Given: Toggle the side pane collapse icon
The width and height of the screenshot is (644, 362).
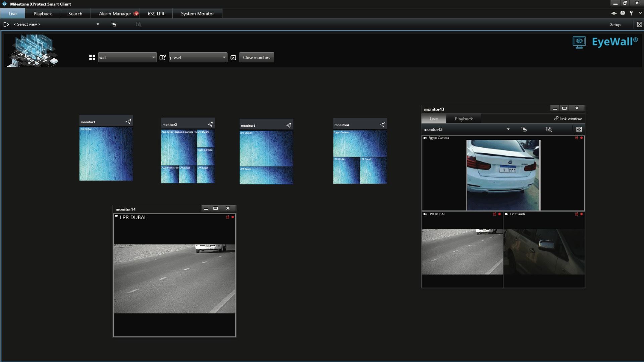Looking at the screenshot, I should coord(6,24).
